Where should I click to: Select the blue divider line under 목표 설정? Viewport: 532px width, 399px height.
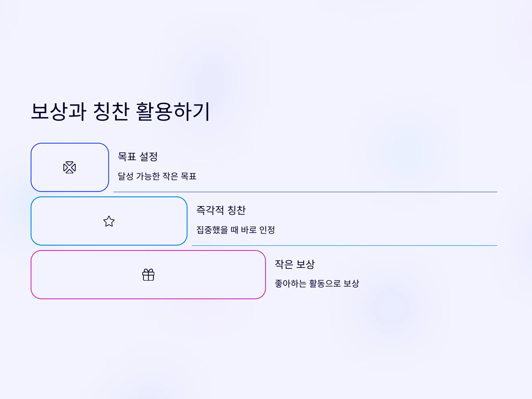point(305,192)
